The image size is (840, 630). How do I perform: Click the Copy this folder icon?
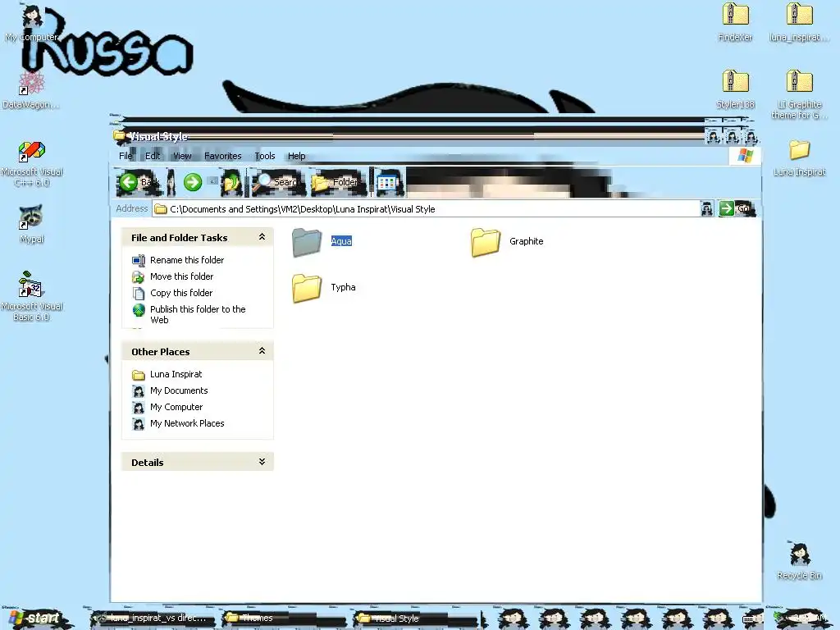click(139, 294)
